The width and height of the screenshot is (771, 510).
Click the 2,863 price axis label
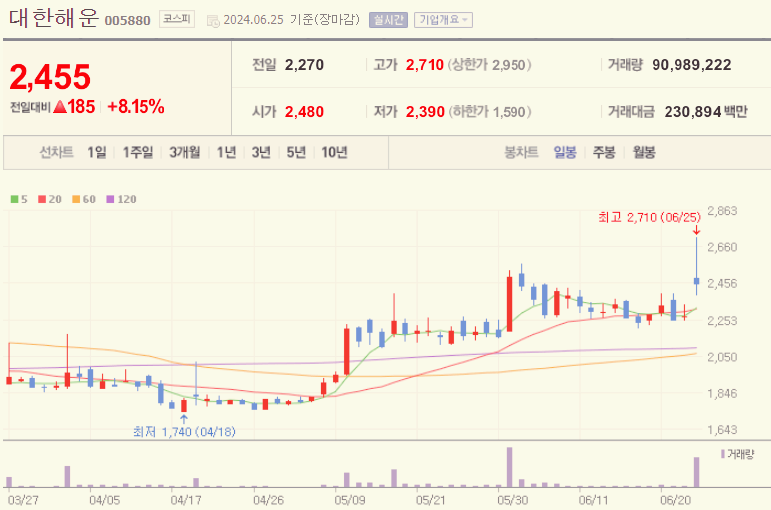coord(722,211)
